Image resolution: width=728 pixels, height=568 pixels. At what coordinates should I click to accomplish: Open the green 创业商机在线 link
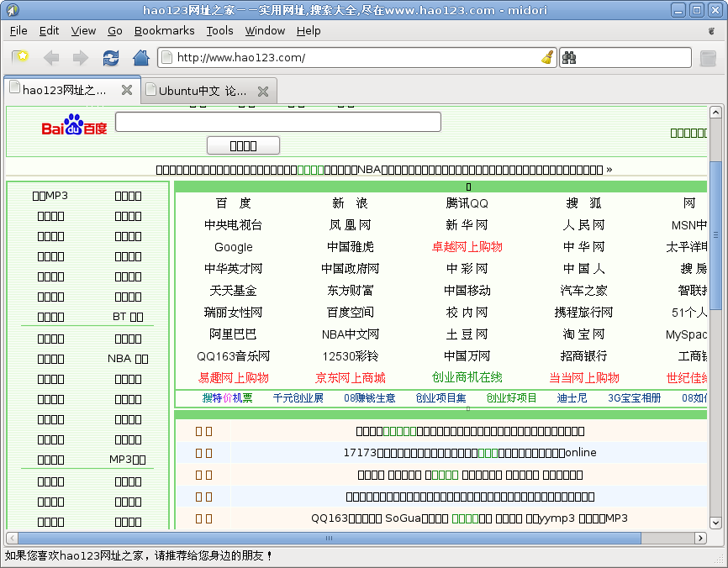pos(467,377)
